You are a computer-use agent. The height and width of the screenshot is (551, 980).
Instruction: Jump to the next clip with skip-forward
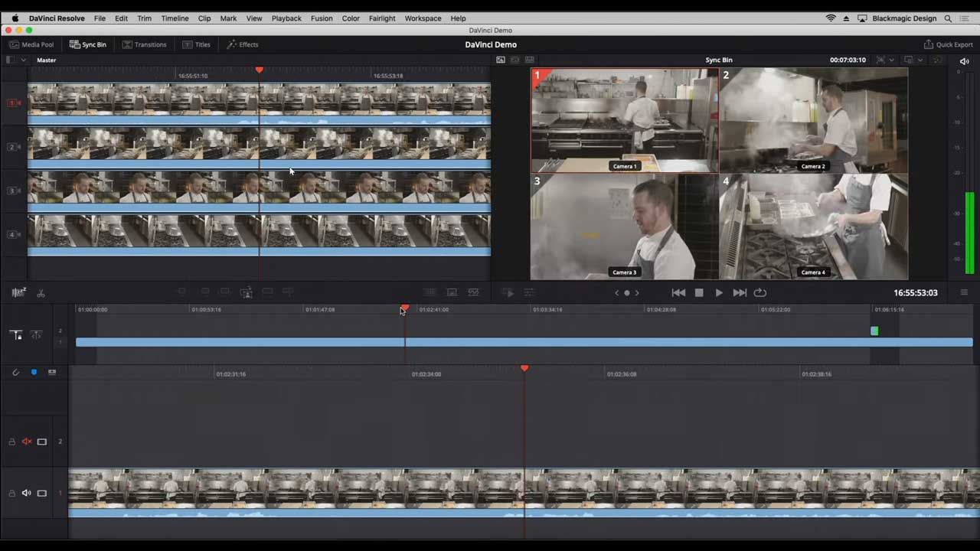(739, 292)
